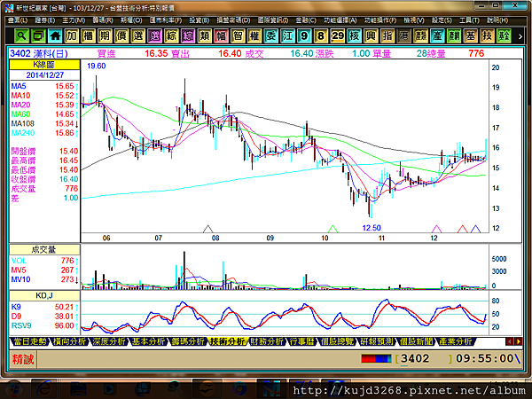Click the cyan 委 toolbar icon
This screenshot has width=532, height=399.
pyautogui.click(x=271, y=35)
